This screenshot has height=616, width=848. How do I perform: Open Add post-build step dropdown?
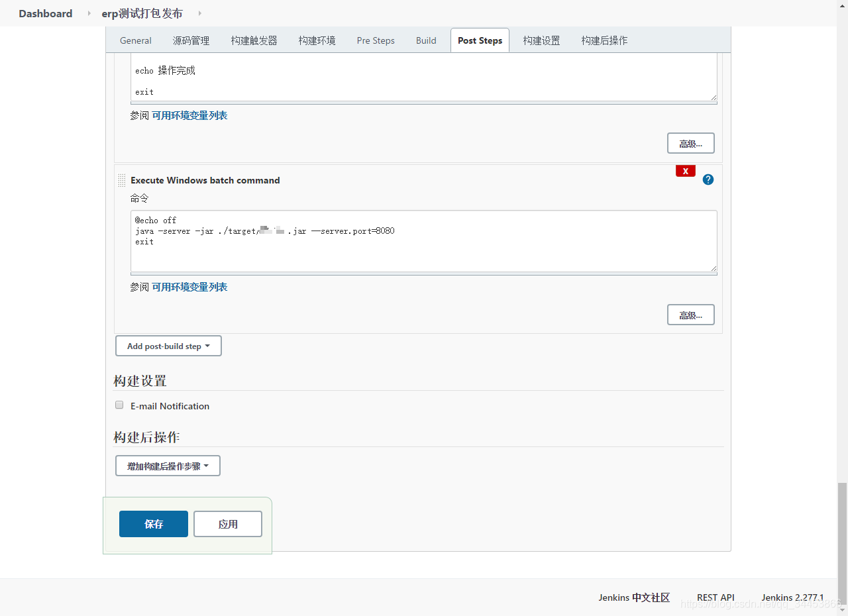click(x=168, y=346)
